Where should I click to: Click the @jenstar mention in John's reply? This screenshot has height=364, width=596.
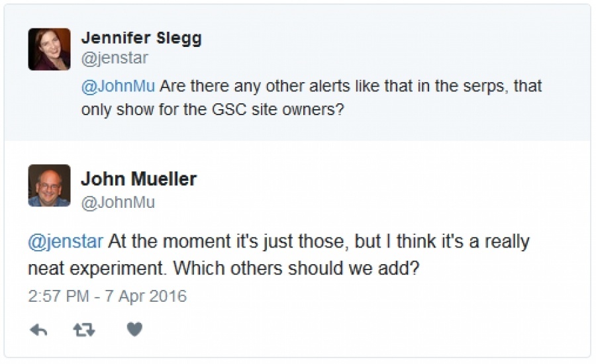[x=66, y=242]
